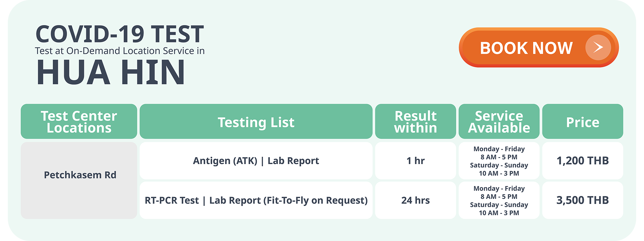This screenshot has height=241, width=644.
Task: Click the COVID-19 TEST heading
Action: point(119,34)
